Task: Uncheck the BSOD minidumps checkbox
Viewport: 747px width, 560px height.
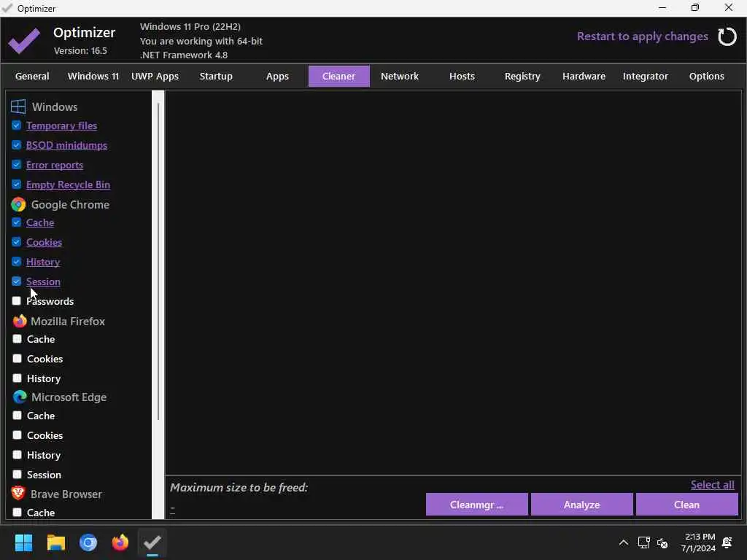Action: (16, 145)
